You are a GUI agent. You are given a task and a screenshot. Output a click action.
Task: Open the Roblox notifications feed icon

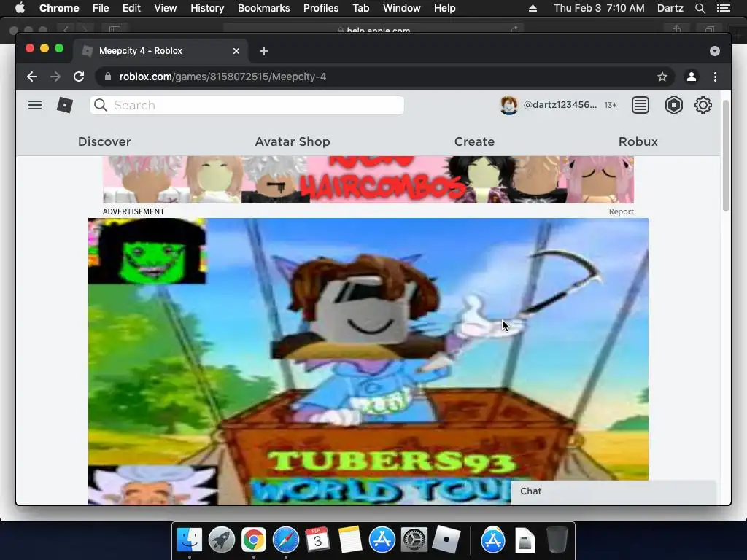click(640, 105)
